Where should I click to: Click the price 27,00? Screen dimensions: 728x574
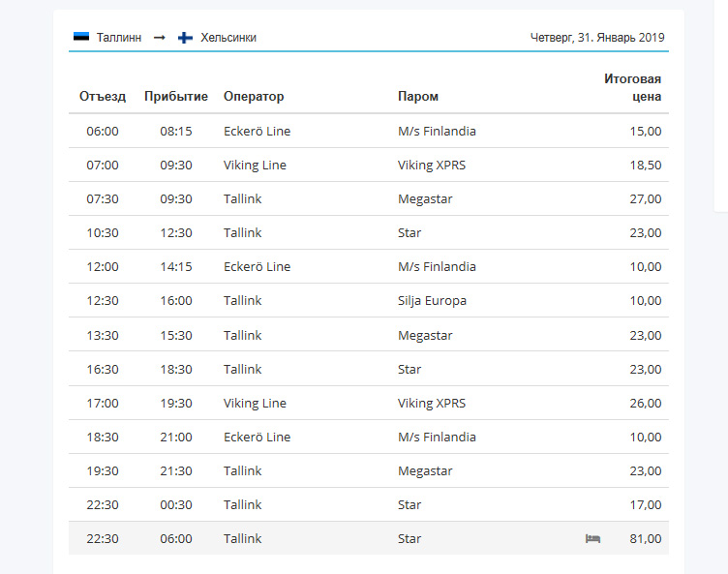(646, 198)
